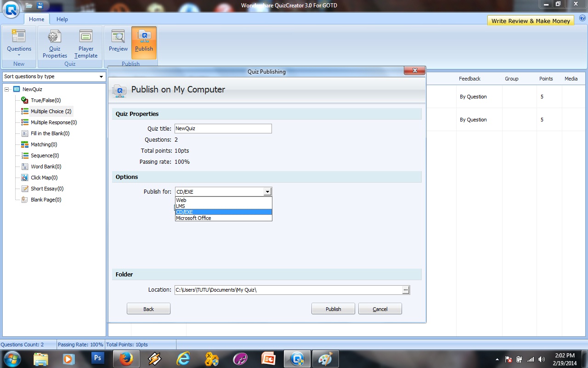588x368 pixels.
Task: Open the Sort questions by type dropdown
Action: point(54,76)
